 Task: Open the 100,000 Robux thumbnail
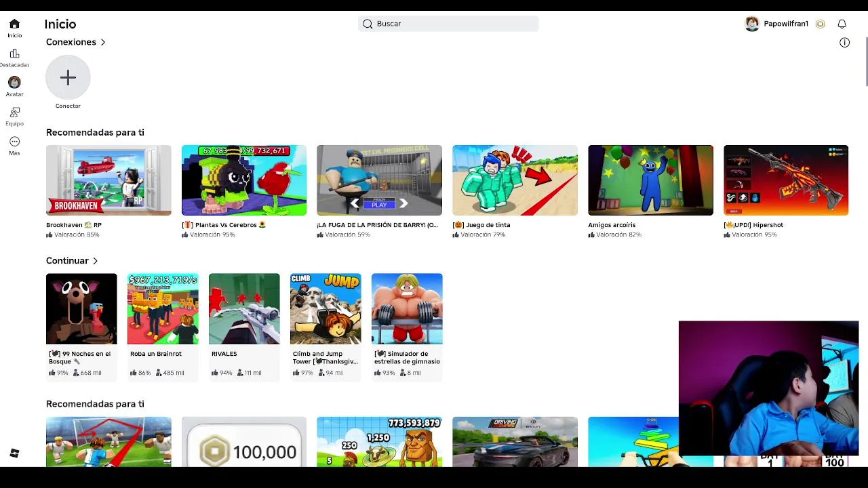click(244, 441)
